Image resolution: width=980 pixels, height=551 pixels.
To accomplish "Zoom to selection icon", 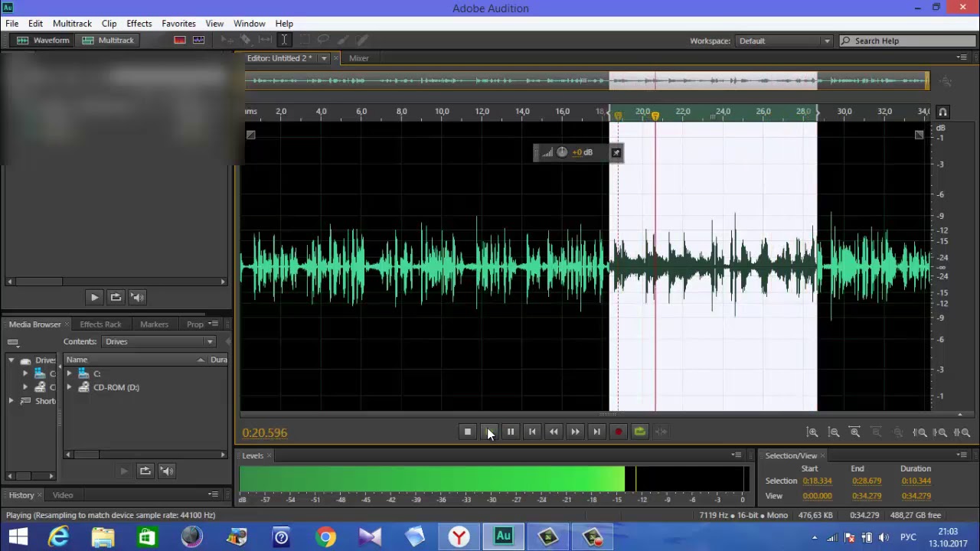I will [x=962, y=432].
